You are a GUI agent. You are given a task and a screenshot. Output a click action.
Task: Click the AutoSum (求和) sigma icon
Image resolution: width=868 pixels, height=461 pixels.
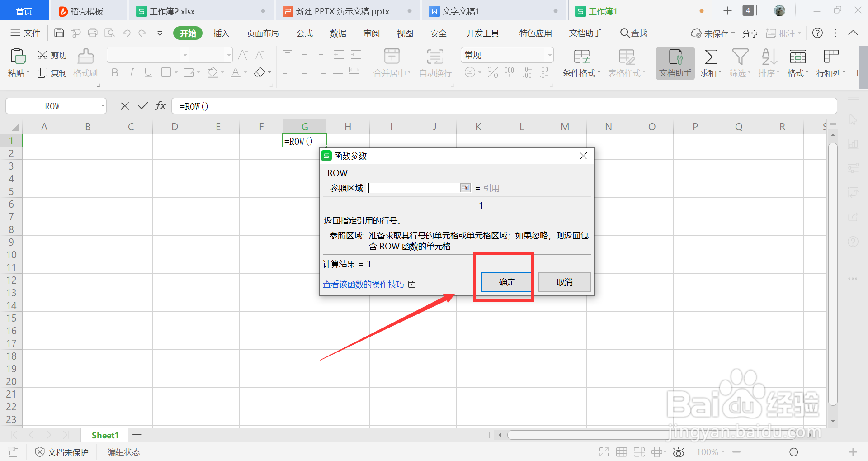(711, 57)
